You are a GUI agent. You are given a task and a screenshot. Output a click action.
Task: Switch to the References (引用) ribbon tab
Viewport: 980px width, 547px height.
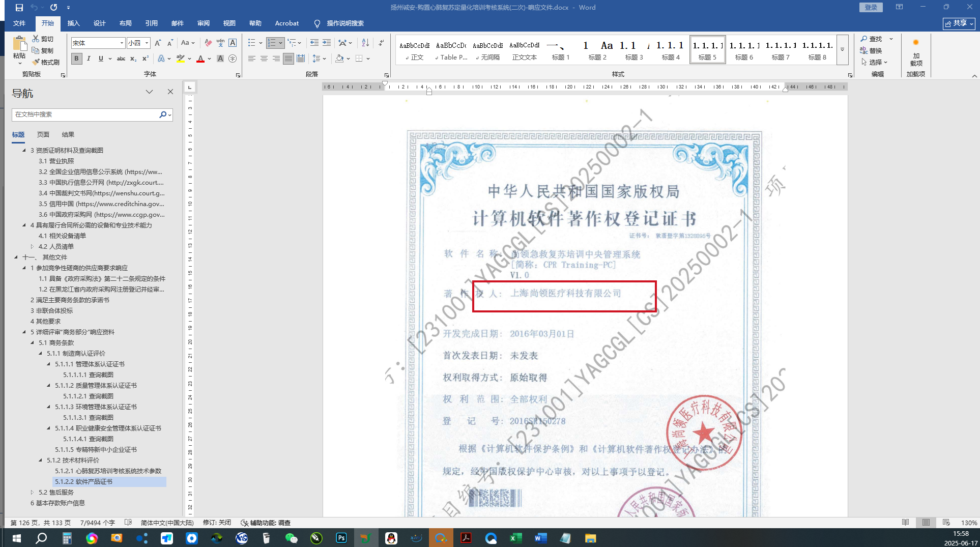(152, 23)
